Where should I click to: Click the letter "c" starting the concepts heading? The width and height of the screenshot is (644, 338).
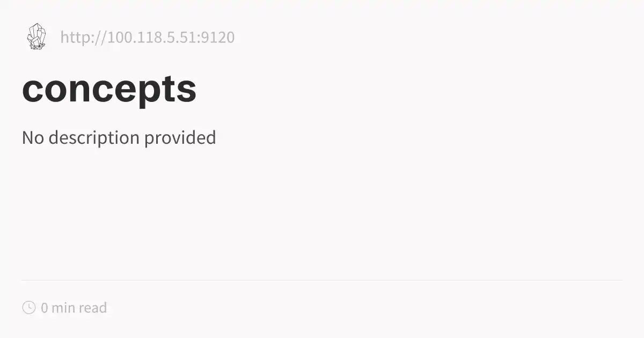pos(32,90)
